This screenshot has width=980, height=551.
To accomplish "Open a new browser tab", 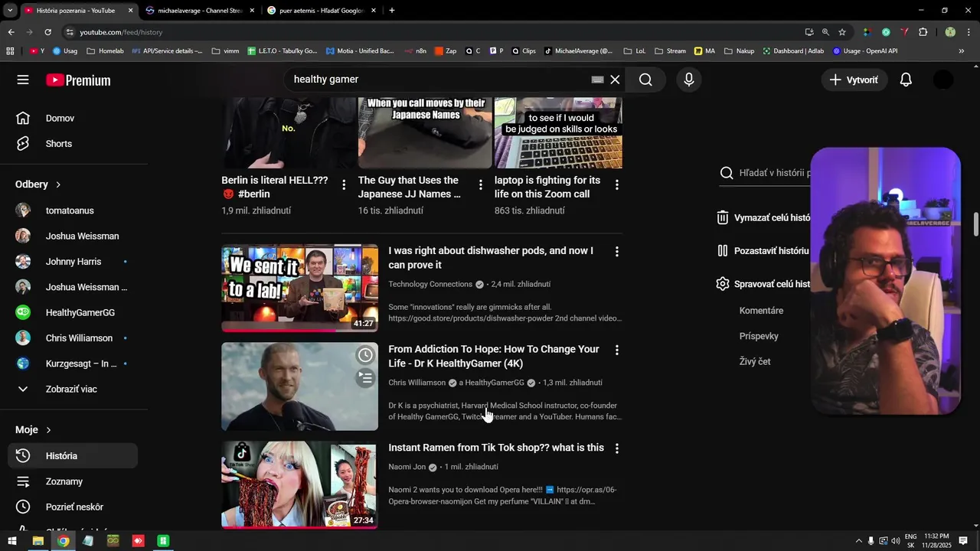I will (392, 11).
